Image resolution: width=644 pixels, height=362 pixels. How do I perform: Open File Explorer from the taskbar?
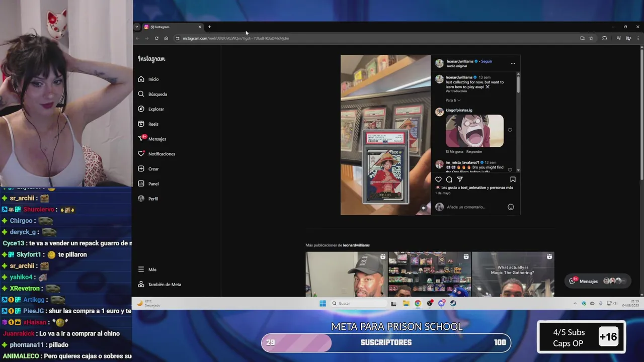(x=406, y=303)
